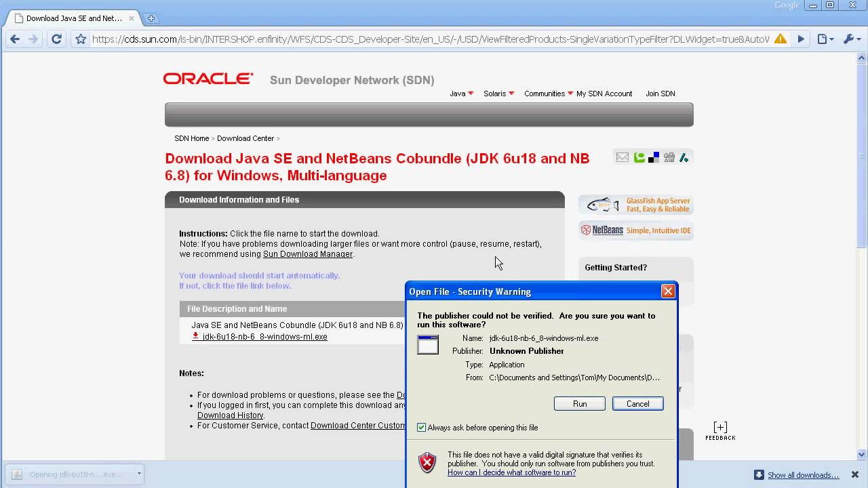This screenshot has width=868, height=488.
Task: Click the Go arrow next to the address bar
Action: 801,39
